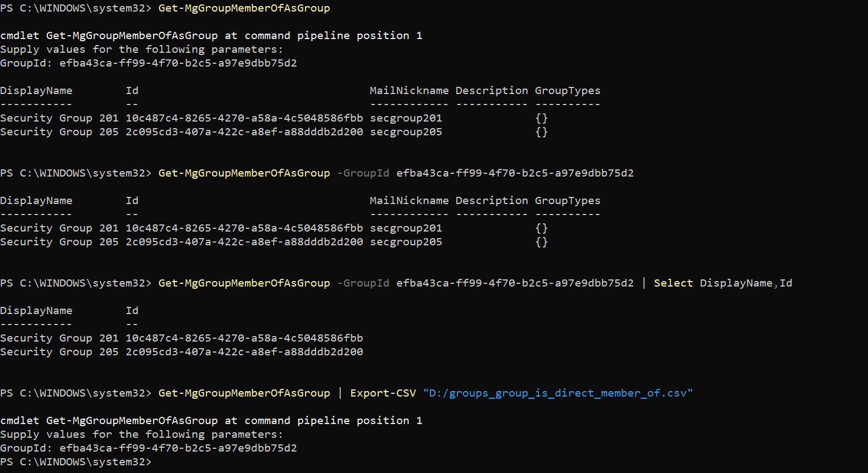
Task: Click the -GroupId parameter in the second command
Action: (363, 173)
